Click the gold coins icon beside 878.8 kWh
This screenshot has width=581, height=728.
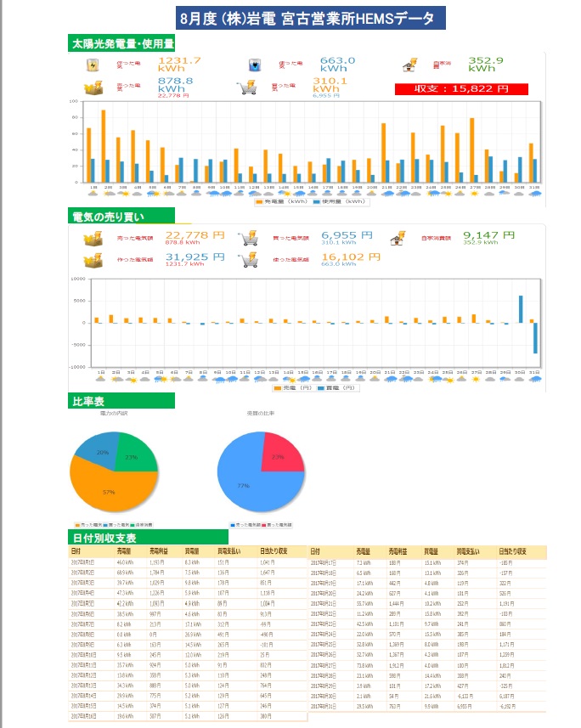92,87
